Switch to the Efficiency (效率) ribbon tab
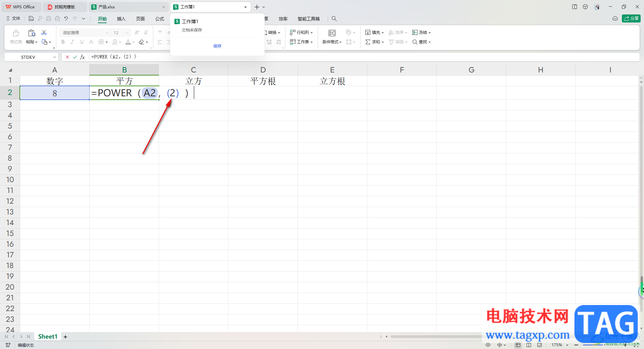The width and height of the screenshot is (644, 349). [x=283, y=19]
